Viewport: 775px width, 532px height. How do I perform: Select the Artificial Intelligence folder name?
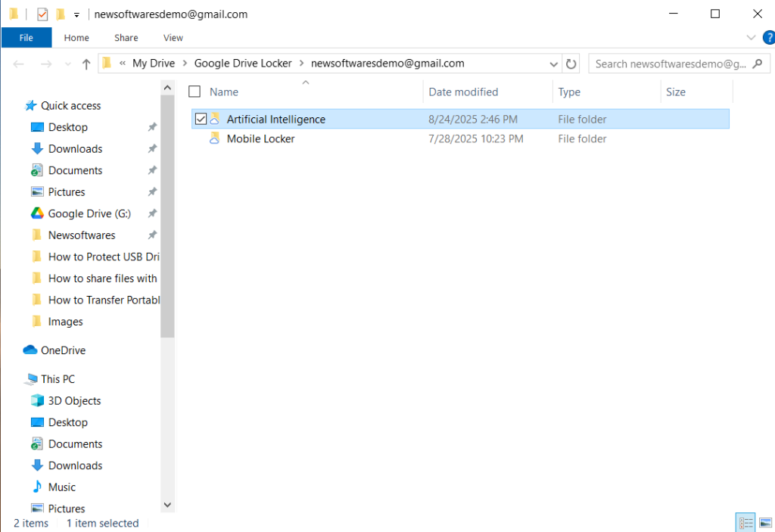pos(275,119)
